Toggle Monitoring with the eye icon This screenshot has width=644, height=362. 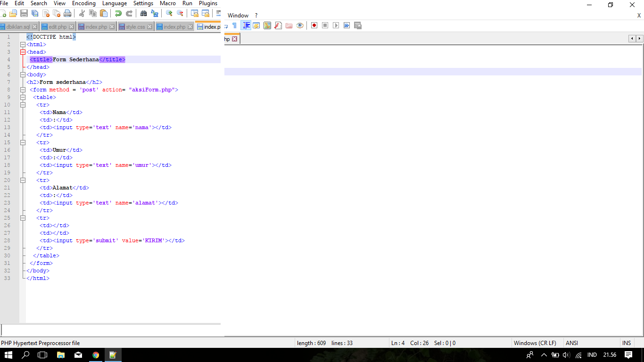tap(300, 25)
